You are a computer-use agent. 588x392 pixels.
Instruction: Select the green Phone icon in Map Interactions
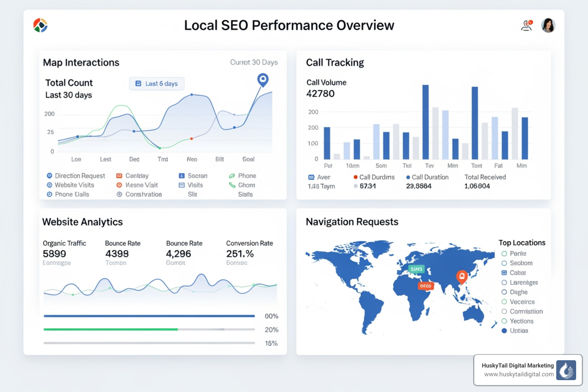[x=232, y=175]
